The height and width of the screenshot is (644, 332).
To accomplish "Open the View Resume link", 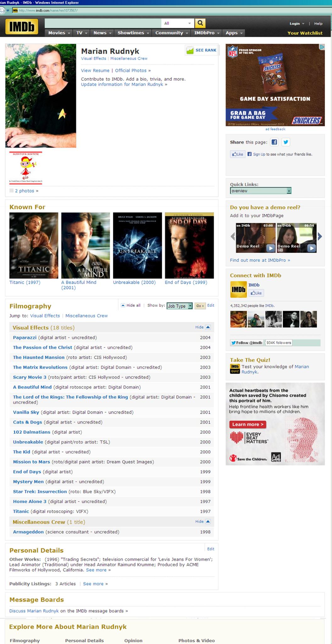I will [x=95, y=70].
